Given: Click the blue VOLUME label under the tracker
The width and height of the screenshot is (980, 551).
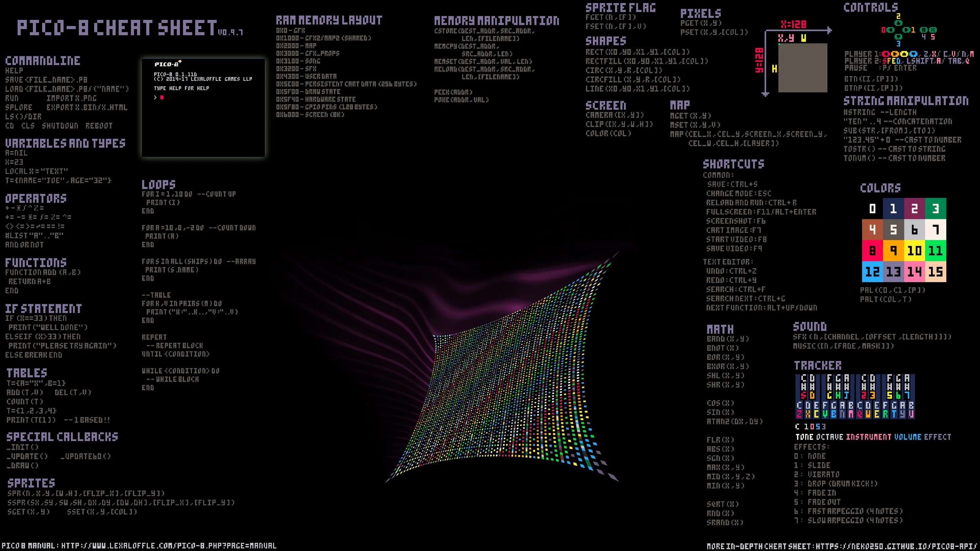Looking at the screenshot, I should click(x=907, y=437).
